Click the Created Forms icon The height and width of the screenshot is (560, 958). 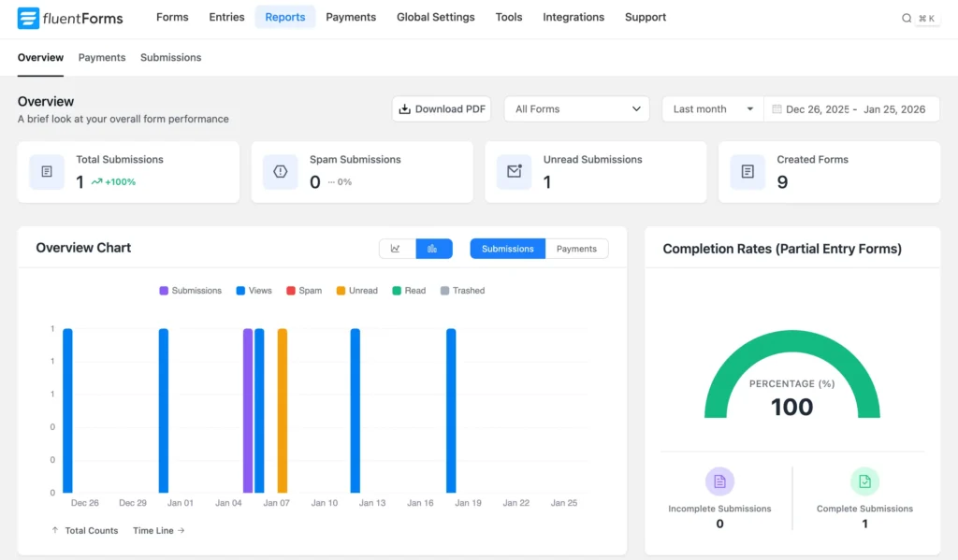(747, 171)
